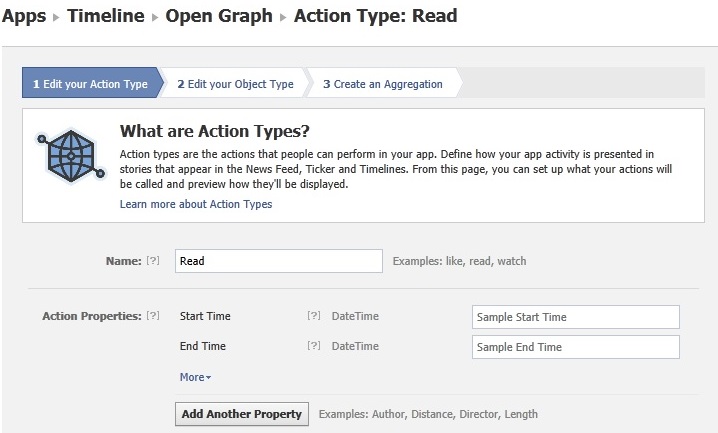
Task: Select the Start Time property label
Action: [205, 316]
